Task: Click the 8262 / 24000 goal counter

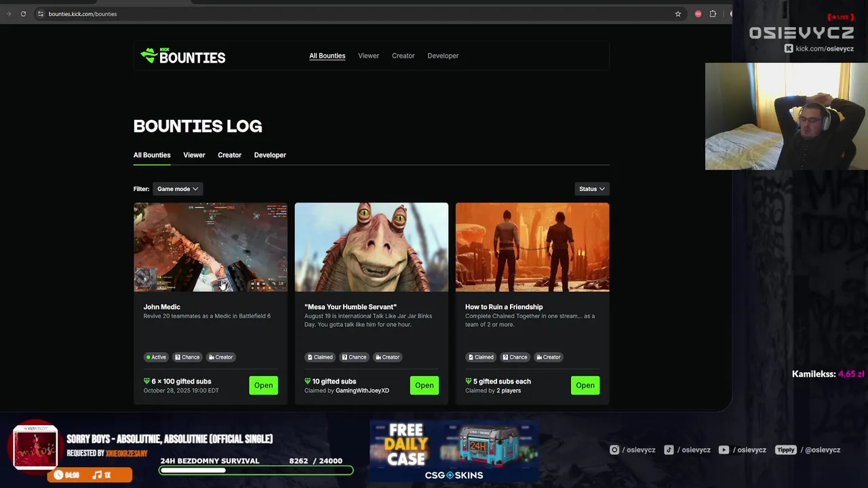Action: coord(315,461)
